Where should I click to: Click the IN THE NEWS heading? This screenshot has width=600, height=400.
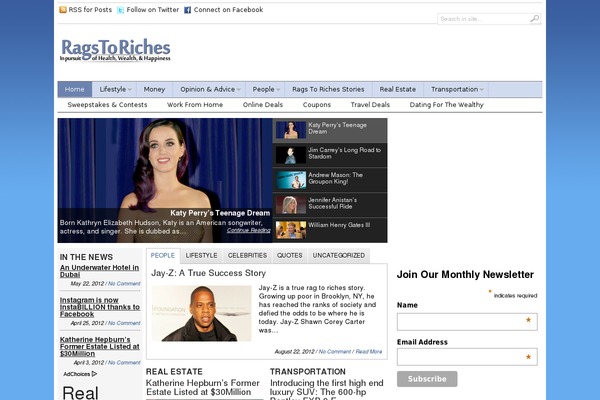click(86, 257)
